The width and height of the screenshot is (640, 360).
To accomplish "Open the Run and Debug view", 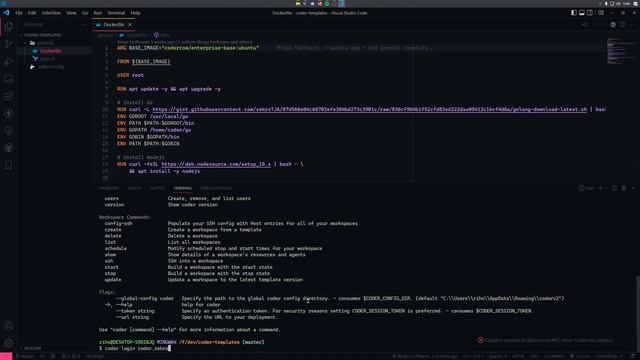I will point(9,61).
